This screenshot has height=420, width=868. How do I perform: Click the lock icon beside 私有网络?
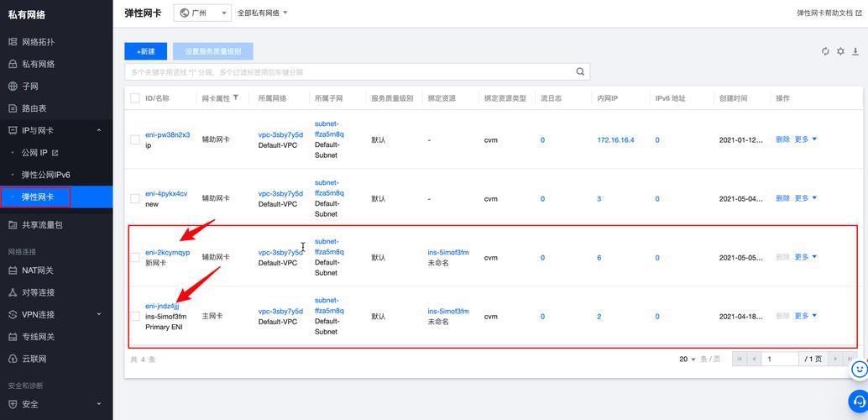[13, 65]
